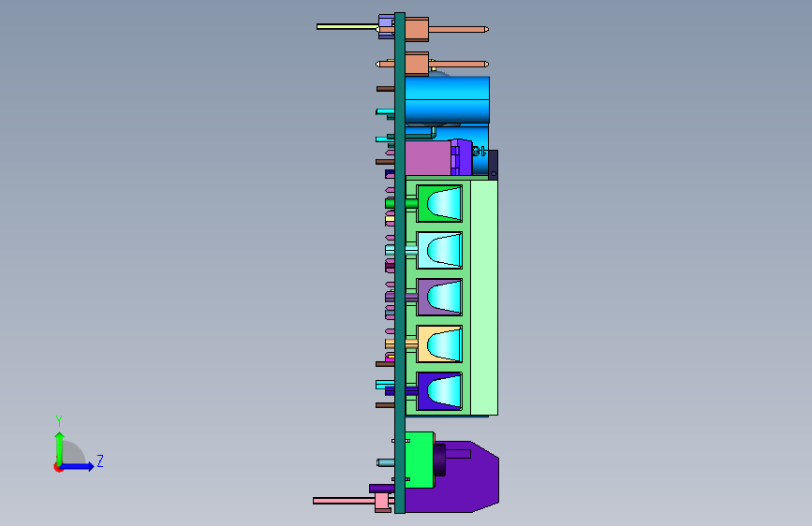
Task: Select the dark green PCB board edge
Action: point(400,263)
